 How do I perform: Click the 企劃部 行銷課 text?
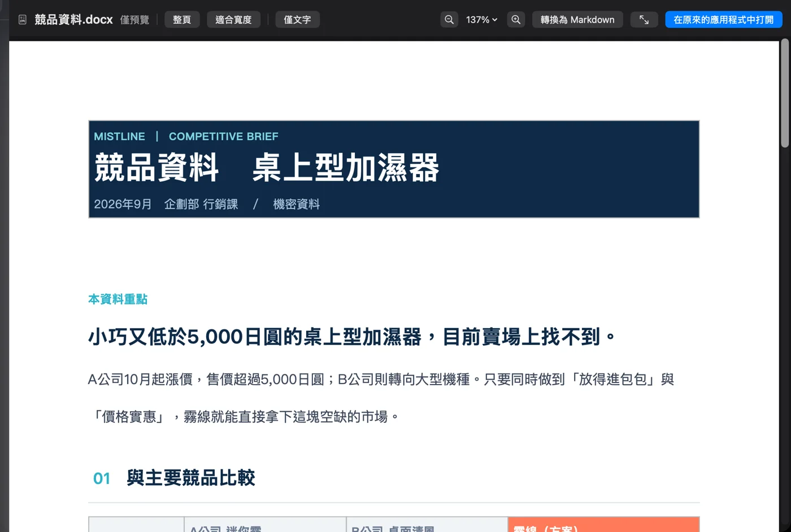201,204
